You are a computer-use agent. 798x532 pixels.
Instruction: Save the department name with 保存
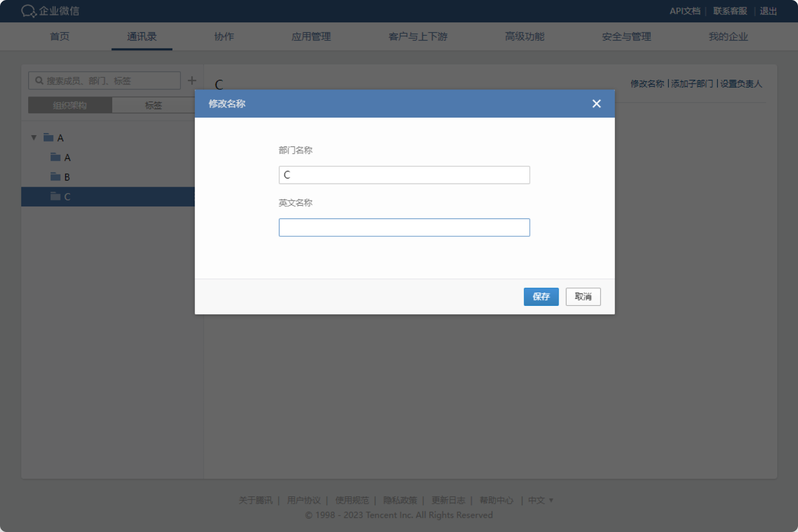[x=541, y=296]
